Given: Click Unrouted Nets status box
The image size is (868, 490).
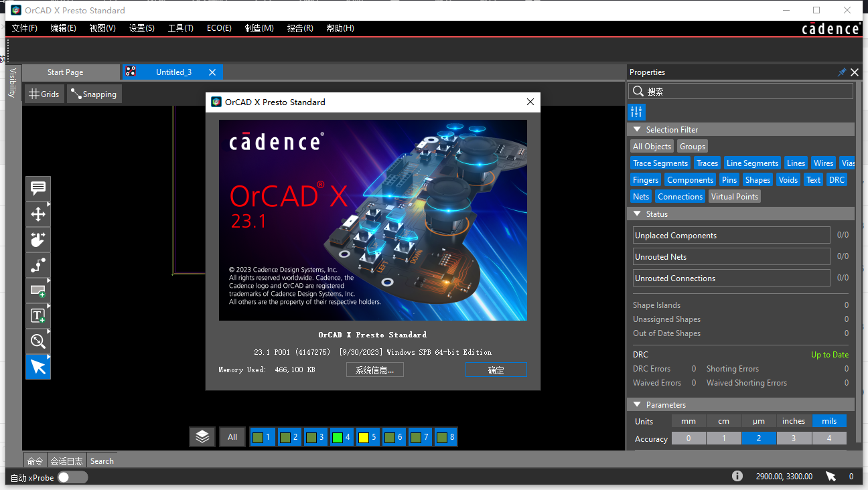Looking at the screenshot, I should click(x=731, y=257).
